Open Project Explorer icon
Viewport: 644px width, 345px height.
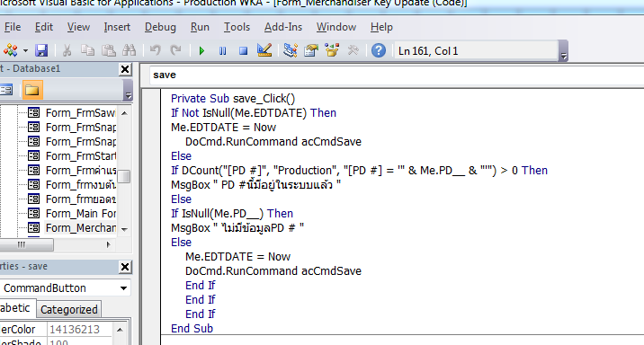click(291, 51)
